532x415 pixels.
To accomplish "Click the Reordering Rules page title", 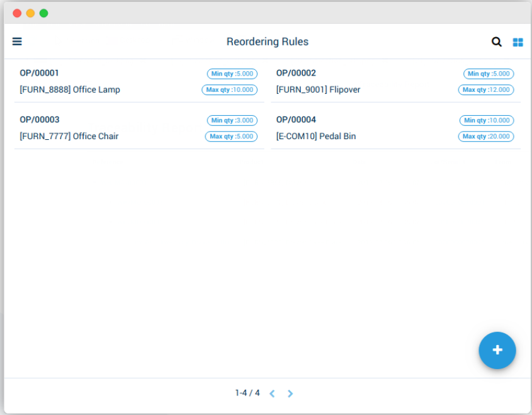I will pos(268,42).
